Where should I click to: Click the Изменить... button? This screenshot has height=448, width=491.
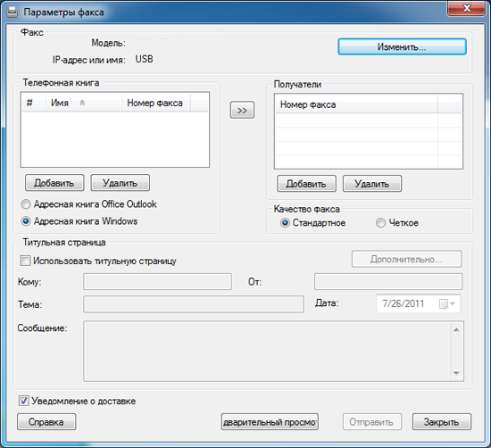[402, 47]
